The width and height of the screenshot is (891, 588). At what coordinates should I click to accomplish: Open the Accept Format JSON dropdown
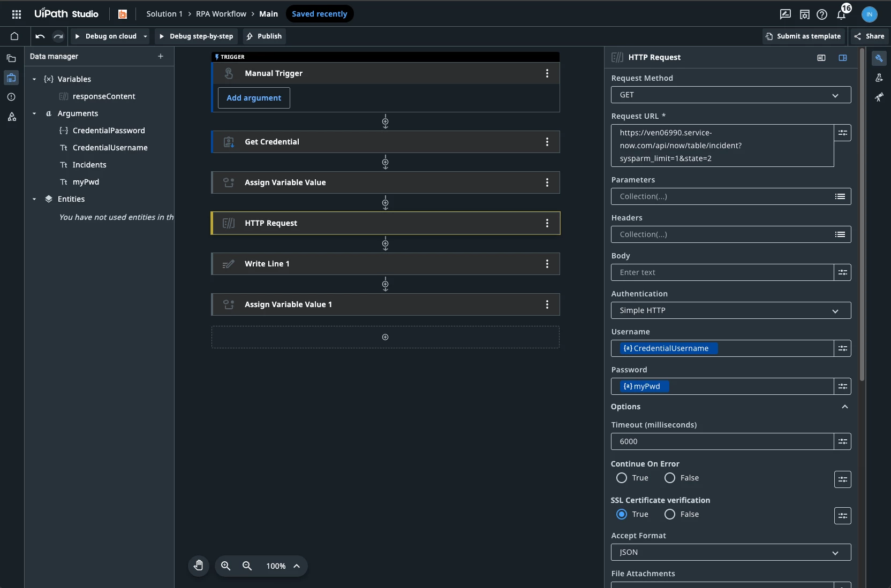[731, 552]
